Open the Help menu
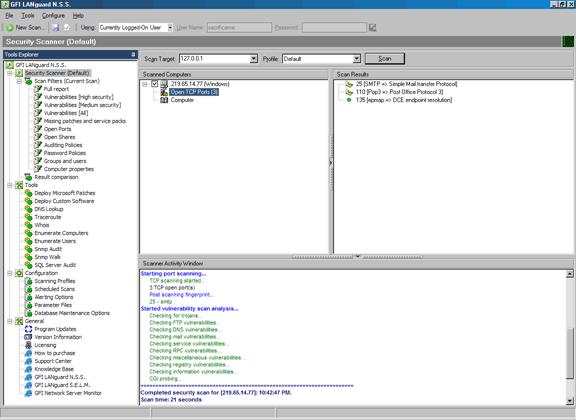576x420 pixels. click(x=78, y=15)
